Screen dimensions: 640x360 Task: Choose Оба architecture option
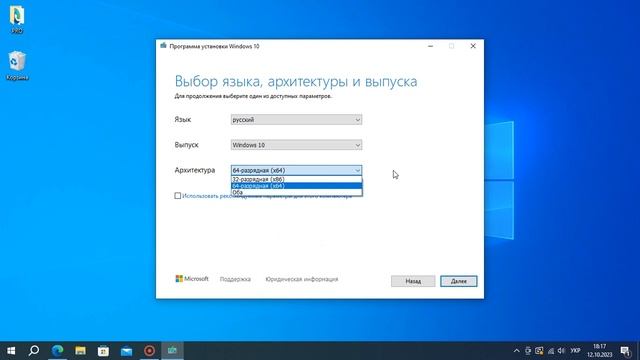click(296, 192)
